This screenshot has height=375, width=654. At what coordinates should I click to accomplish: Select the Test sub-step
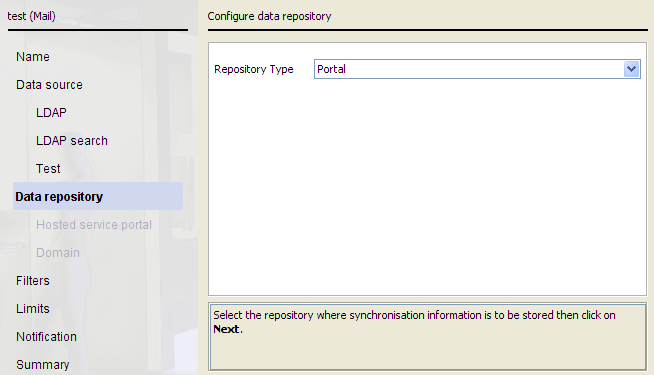(x=48, y=169)
